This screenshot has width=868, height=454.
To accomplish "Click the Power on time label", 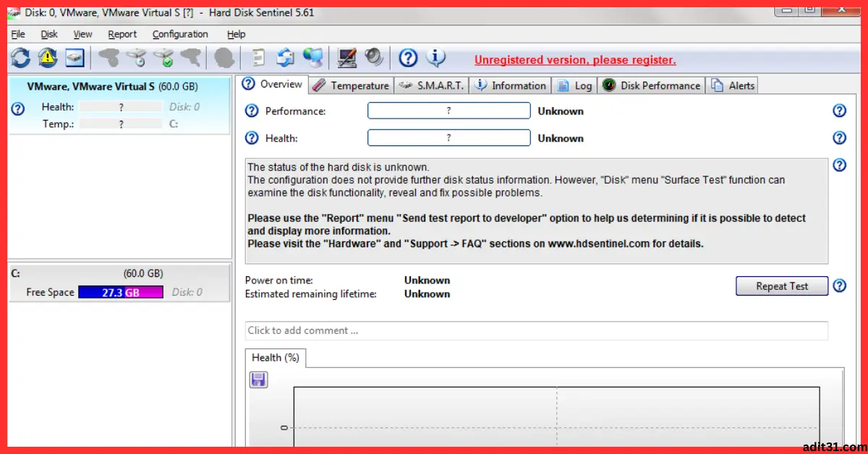I will tap(278, 280).
